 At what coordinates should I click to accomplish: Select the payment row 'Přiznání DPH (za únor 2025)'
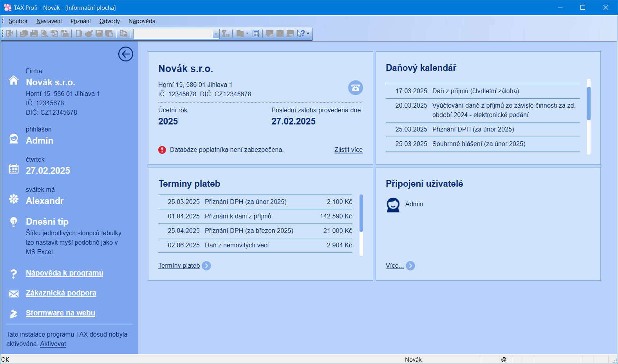point(255,202)
